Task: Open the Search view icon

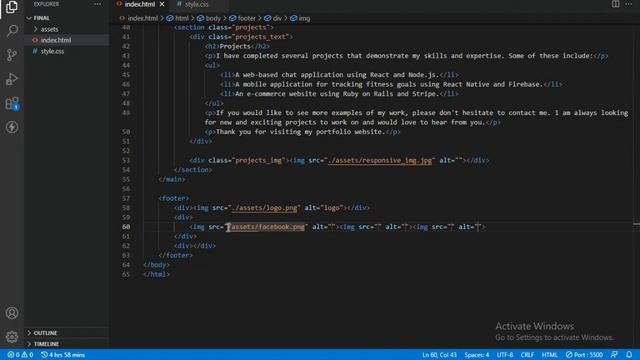Action: tap(12, 31)
